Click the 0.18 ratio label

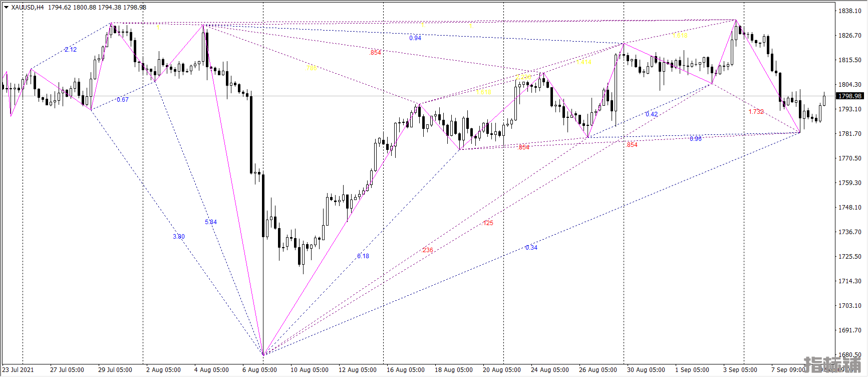point(363,256)
